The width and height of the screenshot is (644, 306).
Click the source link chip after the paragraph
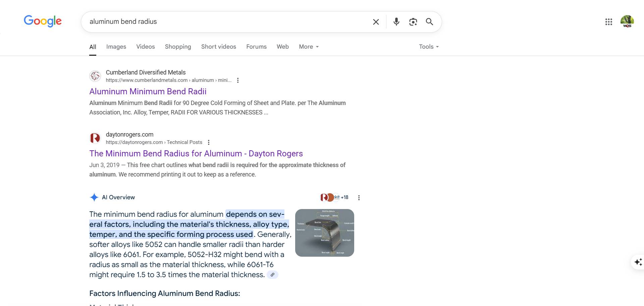[273, 275]
